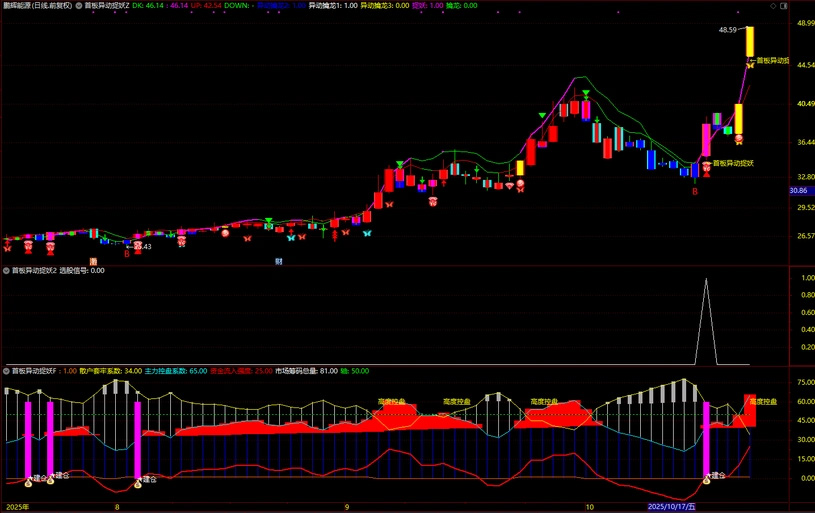Screen dimensions: 815x513
Task: Click the 财 finance marker on the timeline
Action: pos(279,261)
